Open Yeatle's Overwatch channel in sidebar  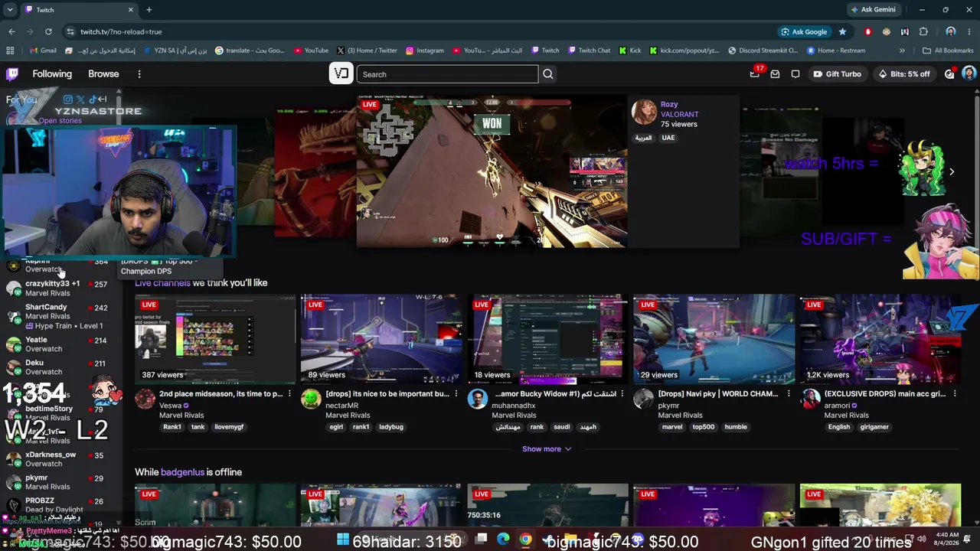coord(61,344)
